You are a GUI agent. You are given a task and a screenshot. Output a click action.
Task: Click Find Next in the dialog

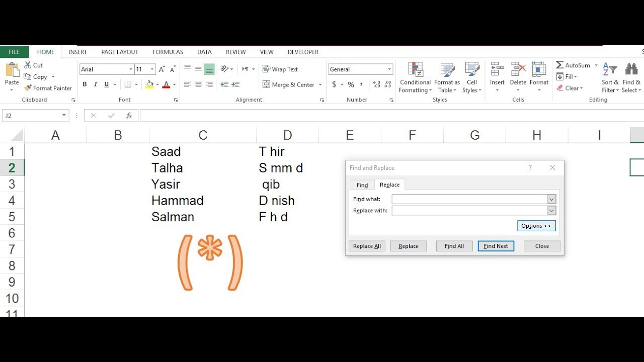click(496, 246)
